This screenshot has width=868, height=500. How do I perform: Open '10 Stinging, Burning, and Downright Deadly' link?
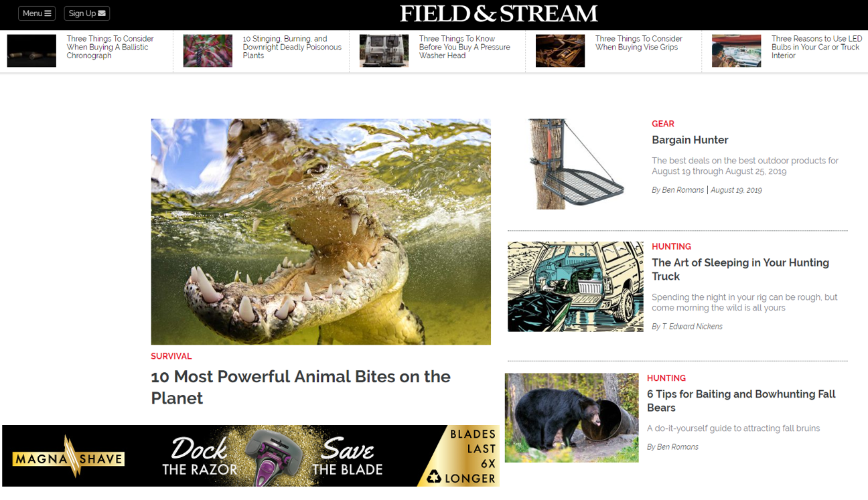point(292,48)
